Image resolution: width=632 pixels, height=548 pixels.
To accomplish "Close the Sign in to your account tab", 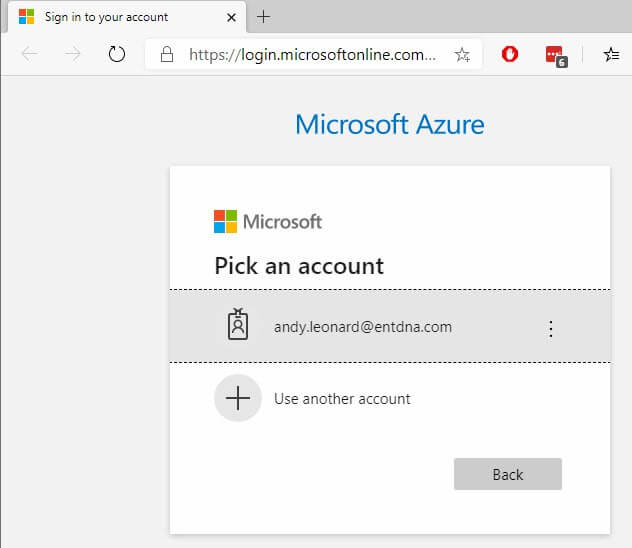I will pyautogui.click(x=231, y=17).
